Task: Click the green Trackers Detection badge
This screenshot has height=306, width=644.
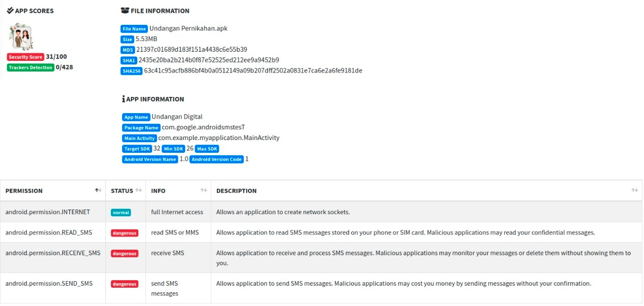Action: (30, 67)
